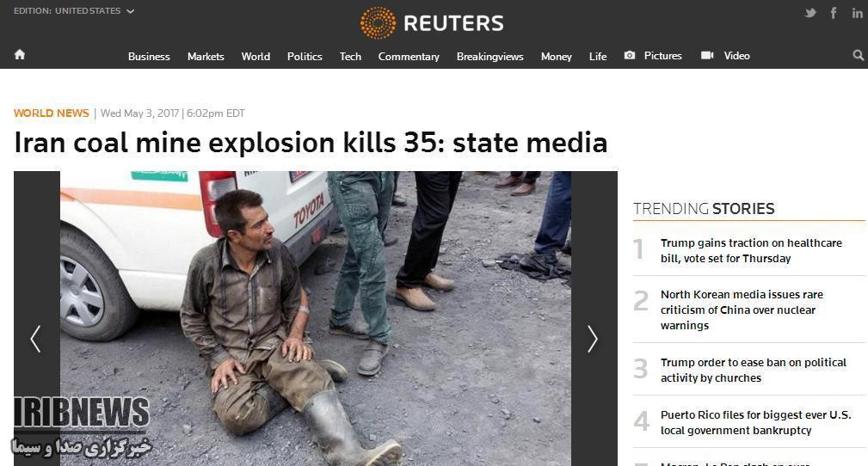Show the previous slideshow photo

[x=36, y=339]
